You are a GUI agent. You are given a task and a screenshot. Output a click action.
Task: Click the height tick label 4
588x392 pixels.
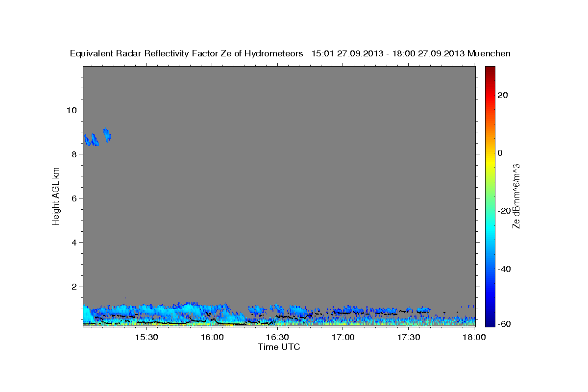tap(74, 243)
